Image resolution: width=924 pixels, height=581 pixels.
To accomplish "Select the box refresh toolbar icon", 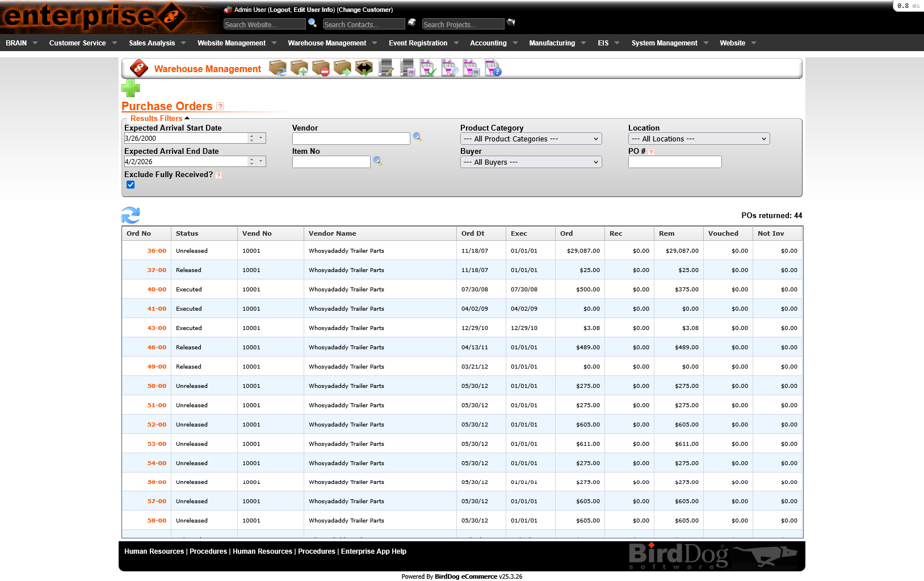I will coord(278,68).
